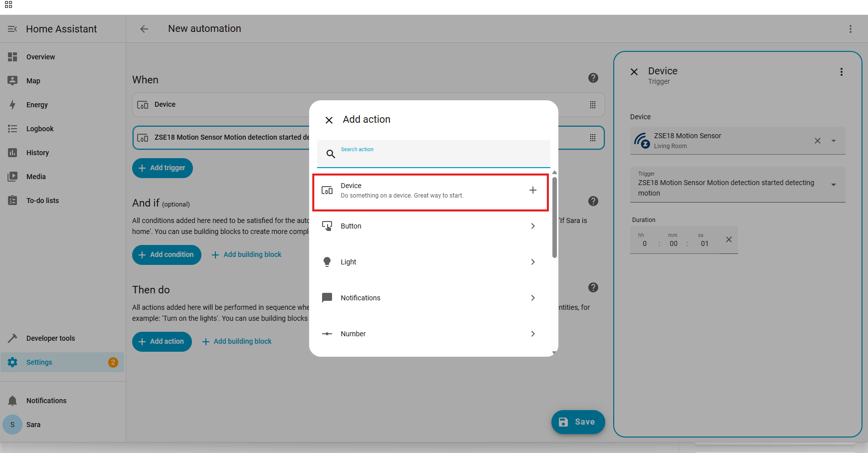
Task: Open To-do lists in the sidebar
Action: (x=63, y=201)
